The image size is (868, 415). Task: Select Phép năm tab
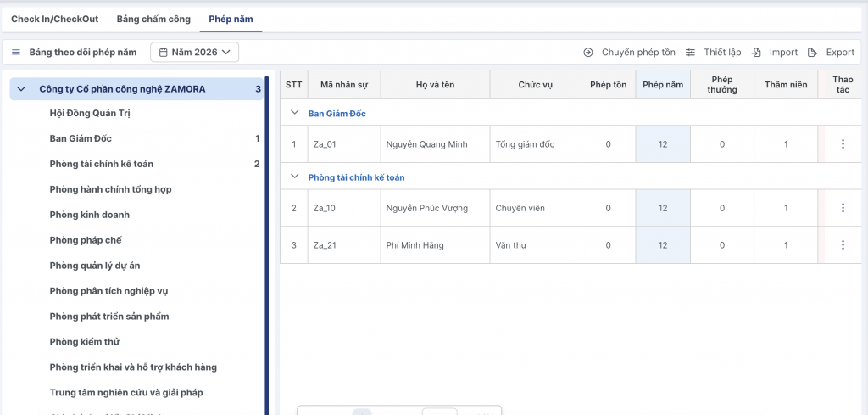coord(231,19)
